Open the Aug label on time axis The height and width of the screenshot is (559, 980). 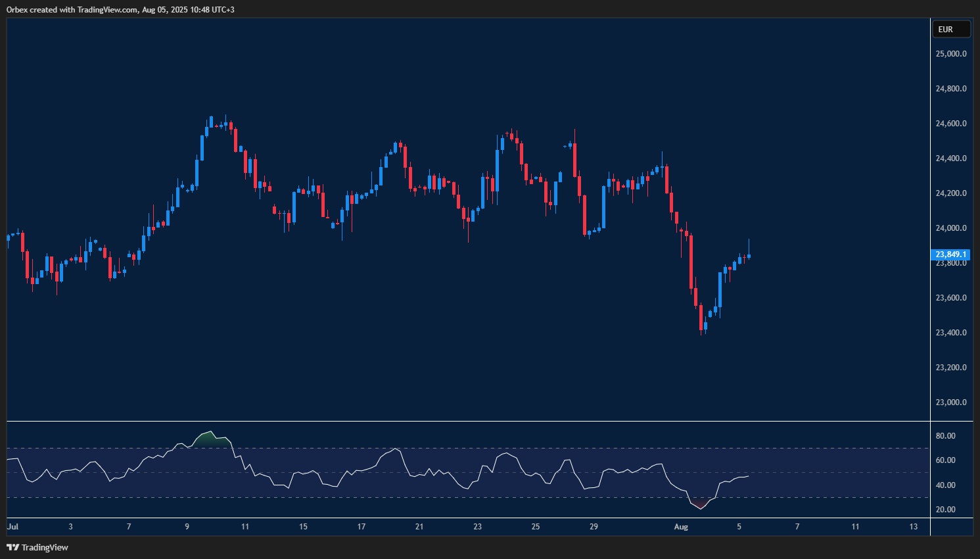tap(681, 527)
